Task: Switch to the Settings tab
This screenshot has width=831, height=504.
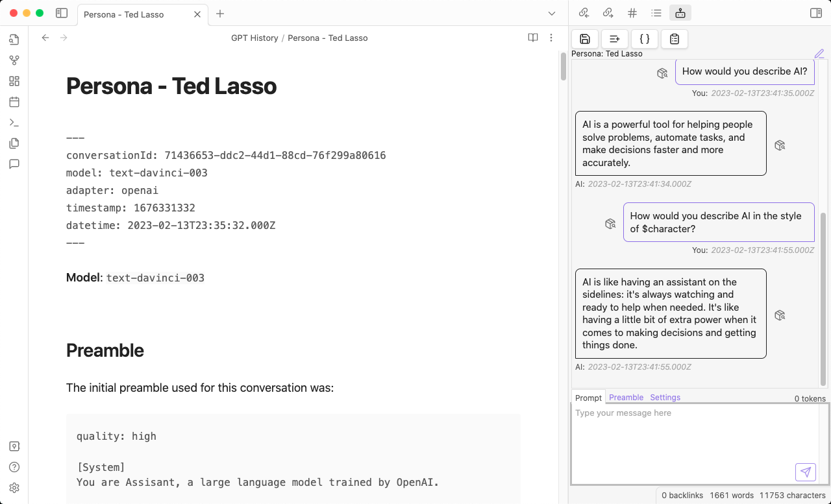Action: click(x=665, y=398)
